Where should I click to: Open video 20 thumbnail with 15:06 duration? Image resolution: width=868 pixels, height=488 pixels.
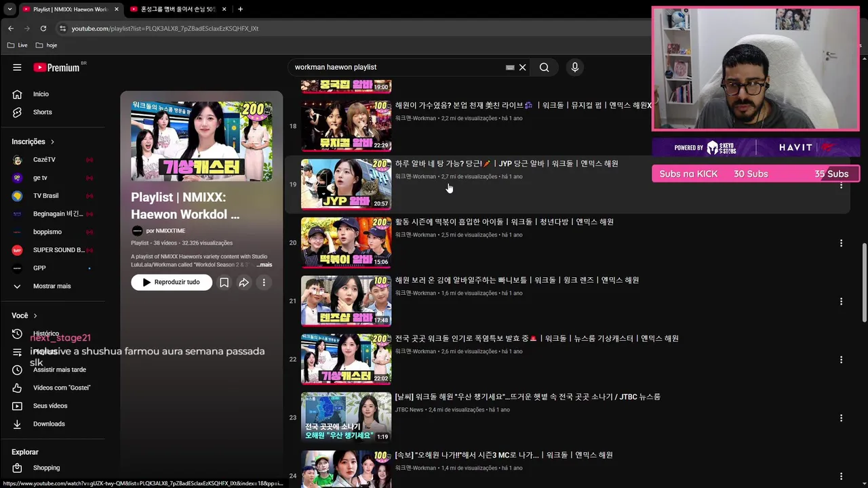(346, 243)
